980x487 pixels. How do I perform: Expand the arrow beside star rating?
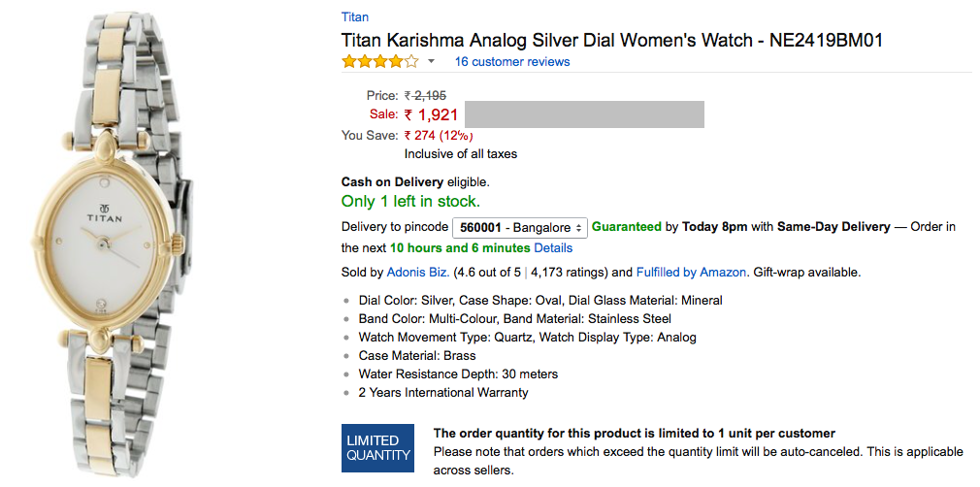(432, 62)
